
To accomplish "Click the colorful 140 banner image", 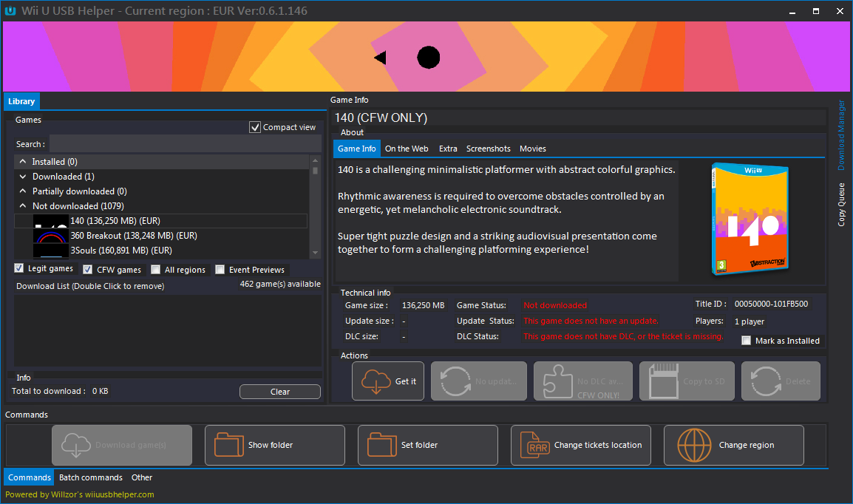I will click(426, 57).
